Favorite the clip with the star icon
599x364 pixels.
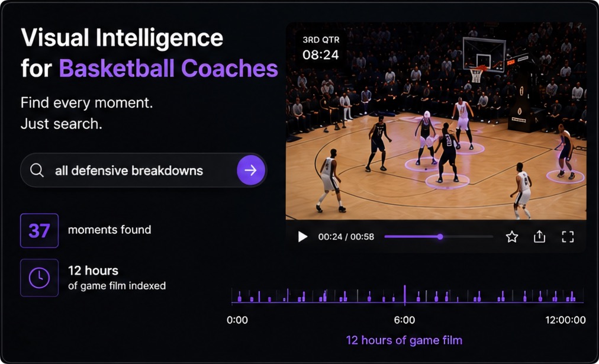[x=512, y=237]
